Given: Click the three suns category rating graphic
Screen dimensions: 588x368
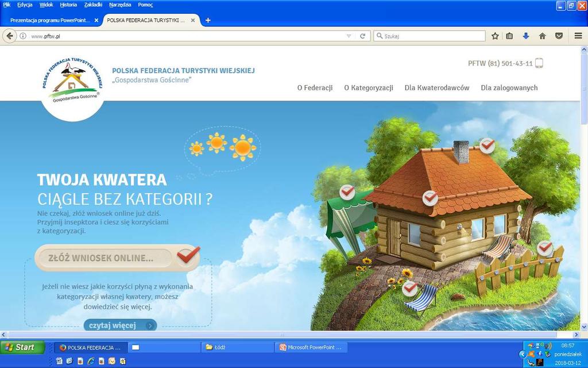Looking at the screenshot, I should [x=223, y=148].
